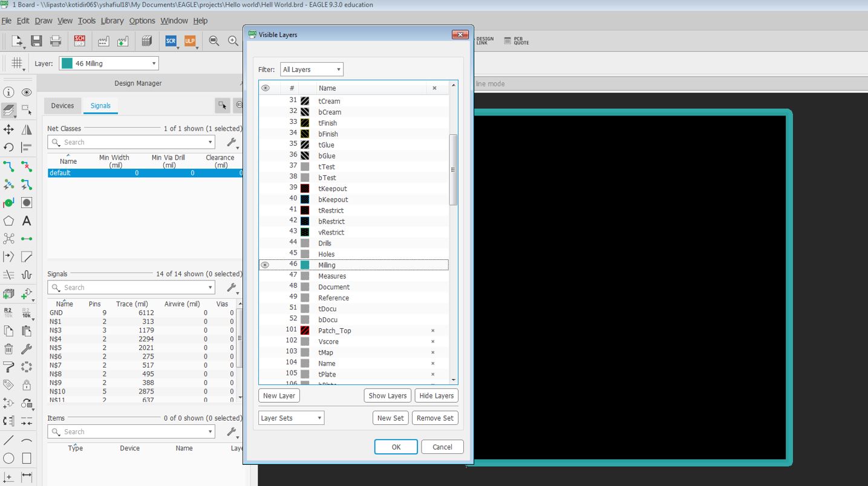Image resolution: width=868 pixels, height=486 pixels.
Task: Select the Info tool
Action: coord(8,92)
